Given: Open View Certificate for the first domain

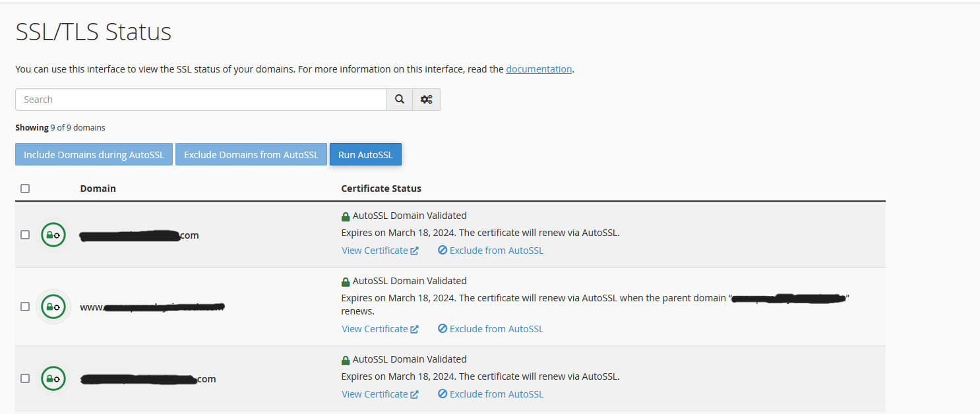Looking at the screenshot, I should click(x=380, y=251).
